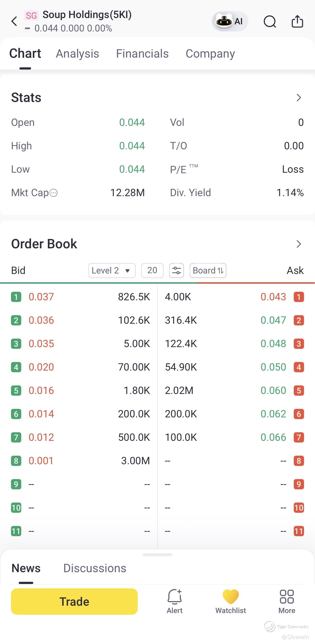315x644 pixels.
Task: Tap the share icon
Action: [297, 21]
